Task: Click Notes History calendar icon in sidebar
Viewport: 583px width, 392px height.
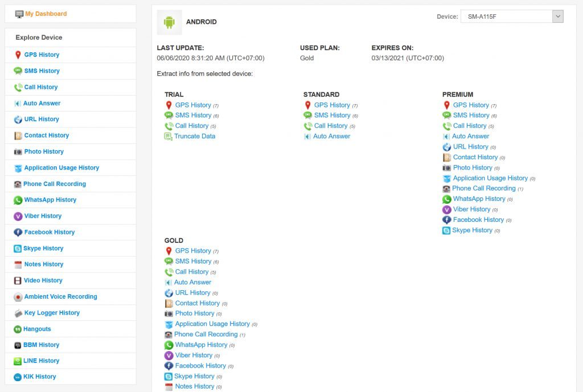Action: (18, 265)
